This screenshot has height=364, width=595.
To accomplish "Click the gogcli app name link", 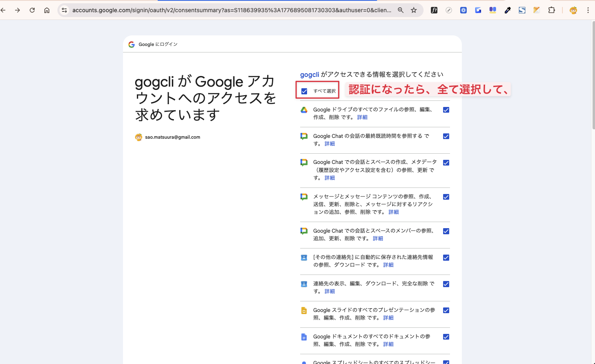I will click(310, 74).
